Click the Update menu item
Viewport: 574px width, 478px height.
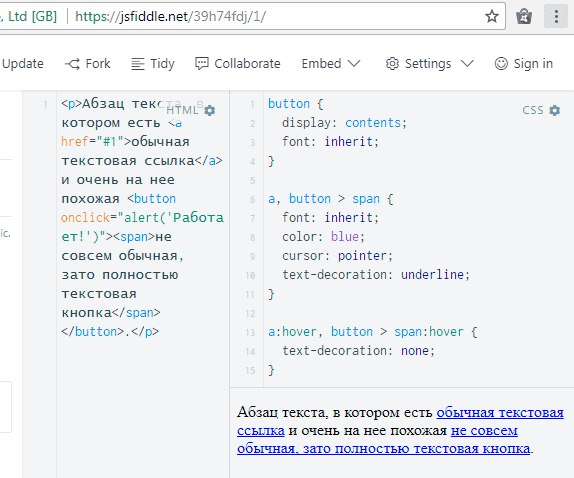click(22, 64)
